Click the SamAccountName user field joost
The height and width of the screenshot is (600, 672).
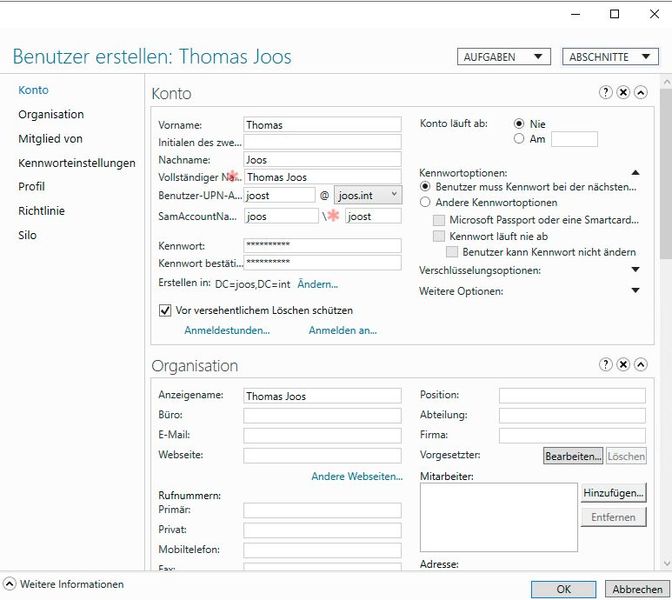tap(373, 216)
